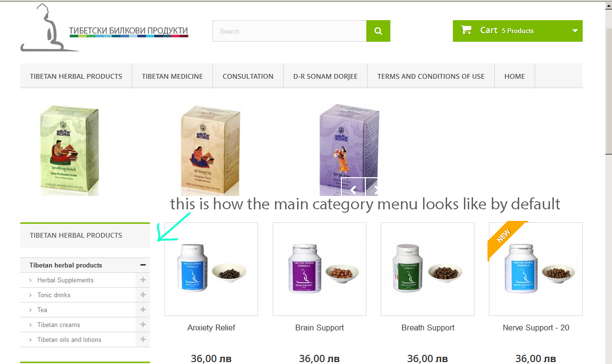Open the Brain Support product link
The height and width of the screenshot is (364, 612).
319,328
